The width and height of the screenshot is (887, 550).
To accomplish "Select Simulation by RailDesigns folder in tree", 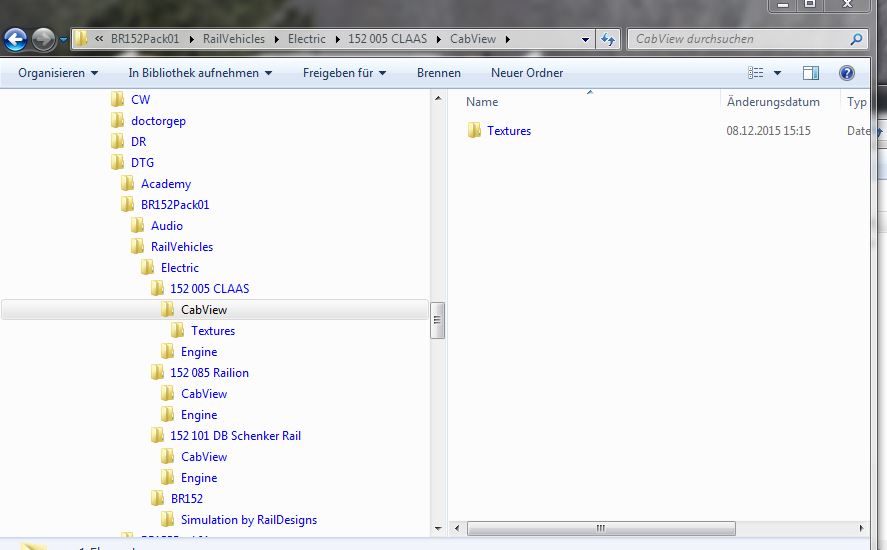I will tap(248, 520).
